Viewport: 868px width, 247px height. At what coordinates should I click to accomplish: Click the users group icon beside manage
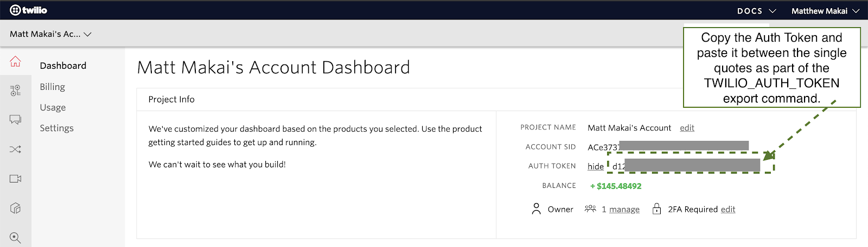[x=590, y=209]
